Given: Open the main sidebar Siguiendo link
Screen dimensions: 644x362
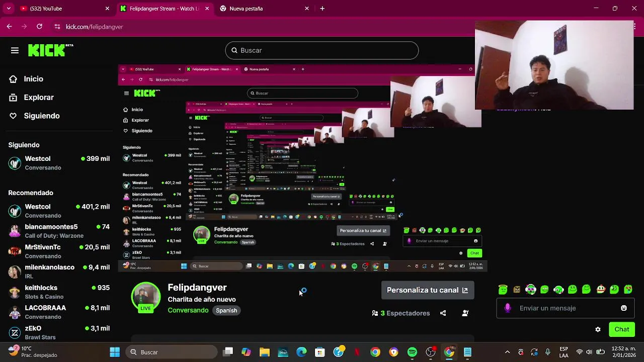Looking at the screenshot, I should (34, 116).
